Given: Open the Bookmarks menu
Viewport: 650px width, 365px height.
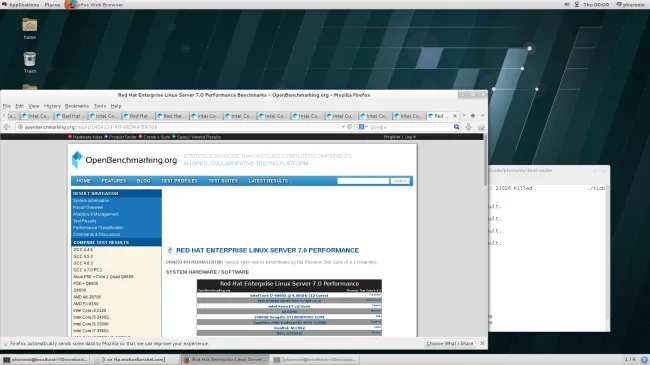Looking at the screenshot, I should [77, 106].
